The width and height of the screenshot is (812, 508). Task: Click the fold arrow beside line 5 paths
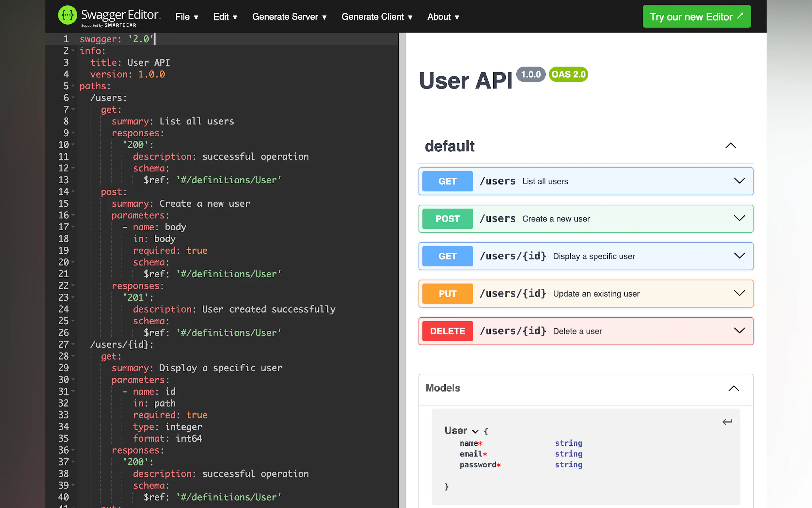pos(73,86)
